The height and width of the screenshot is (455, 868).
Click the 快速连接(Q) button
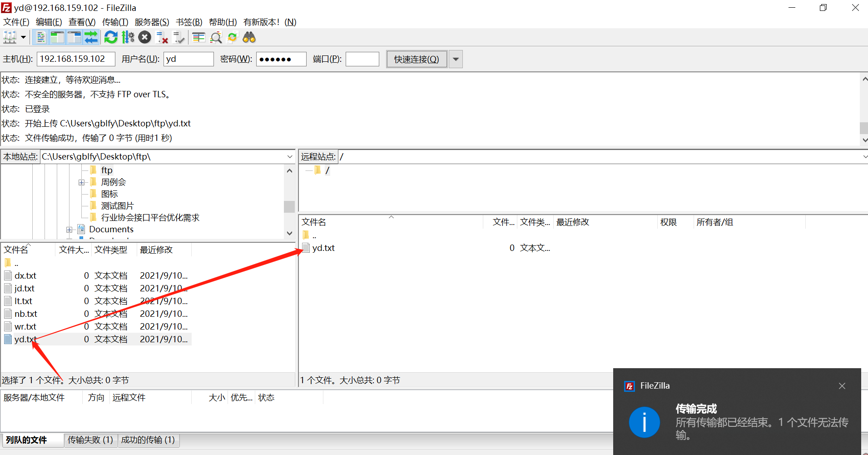(x=417, y=59)
